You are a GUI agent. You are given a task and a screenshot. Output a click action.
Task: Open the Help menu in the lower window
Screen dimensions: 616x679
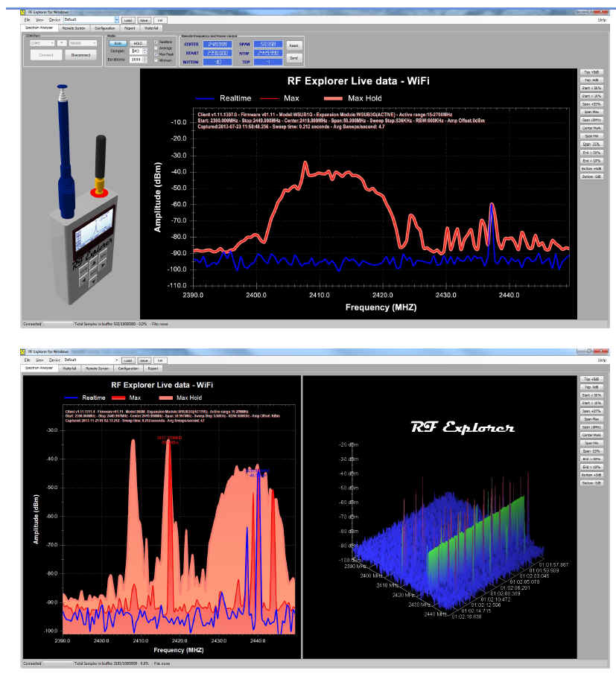(602, 360)
